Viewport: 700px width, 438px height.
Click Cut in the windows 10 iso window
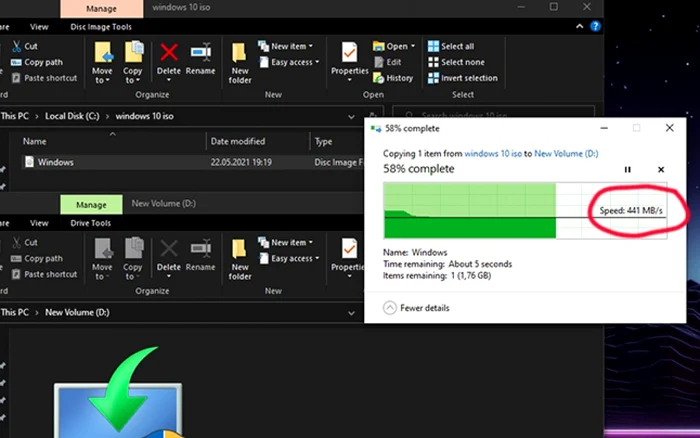[x=25, y=46]
